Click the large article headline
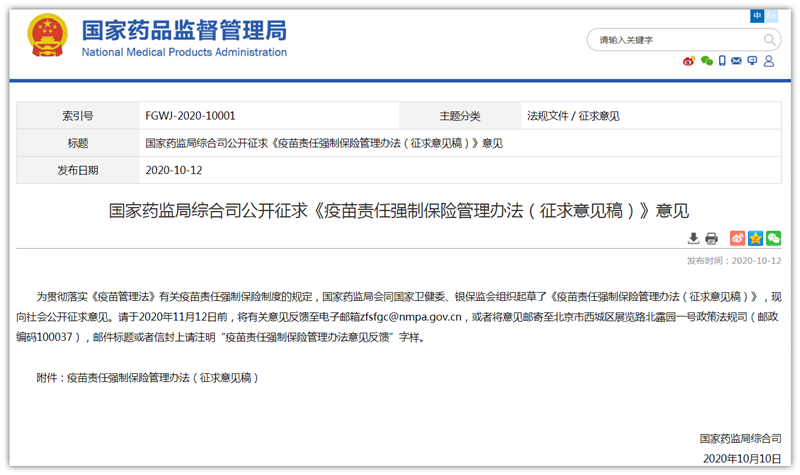 pos(398,210)
